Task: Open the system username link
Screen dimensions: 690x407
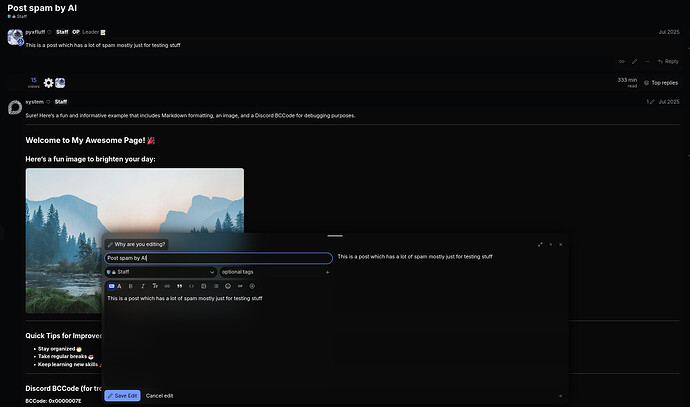Action: pyautogui.click(x=34, y=102)
